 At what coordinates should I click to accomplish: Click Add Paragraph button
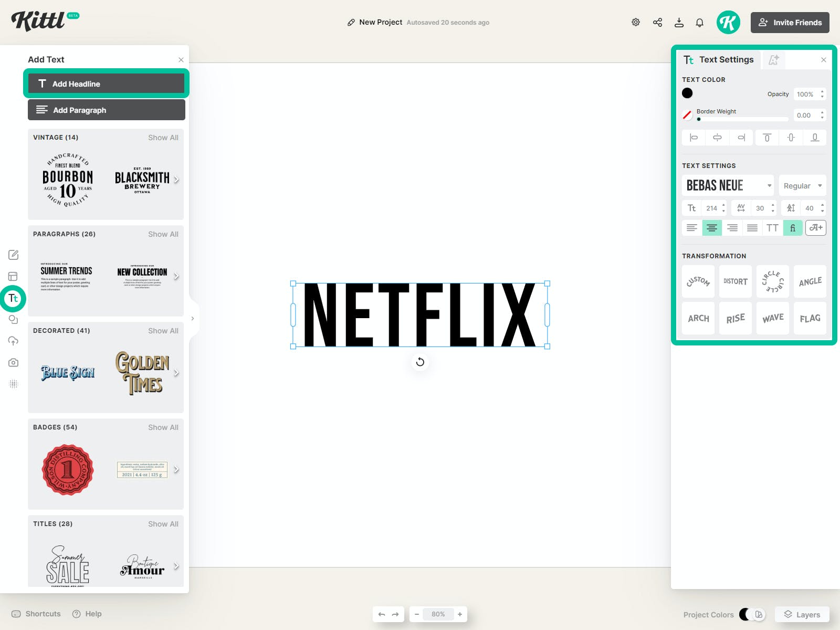(x=106, y=110)
